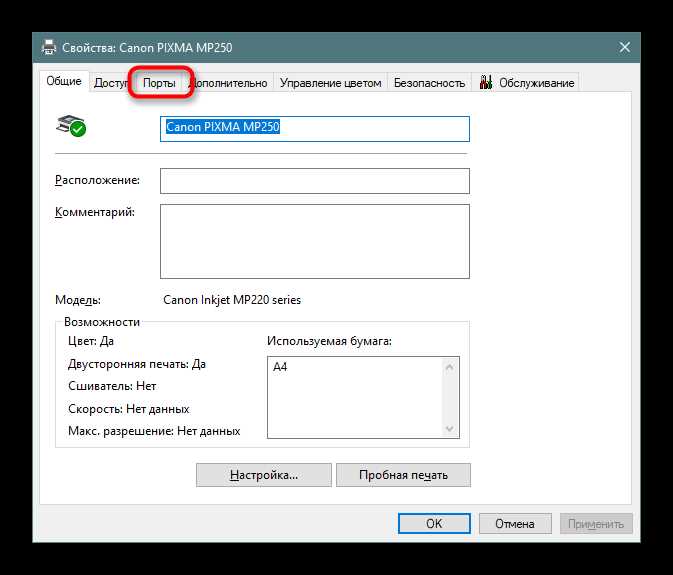
Task: Click the down arrow of paper list scrollbar
Action: pyautogui.click(x=449, y=428)
